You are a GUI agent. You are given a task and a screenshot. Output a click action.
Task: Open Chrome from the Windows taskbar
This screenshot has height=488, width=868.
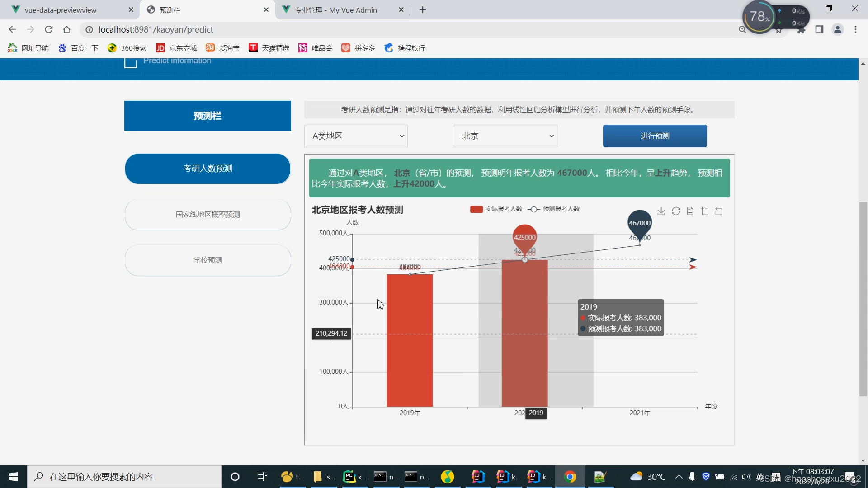click(x=570, y=477)
